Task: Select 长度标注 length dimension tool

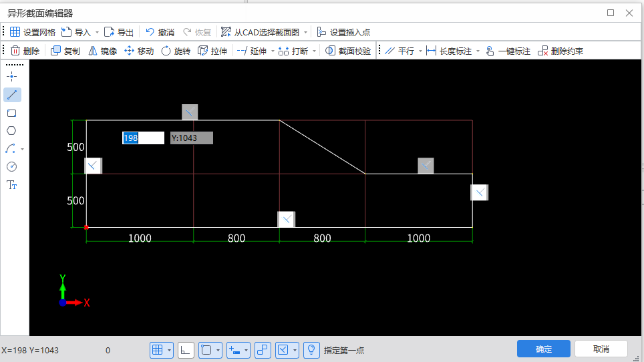Action: [448, 51]
